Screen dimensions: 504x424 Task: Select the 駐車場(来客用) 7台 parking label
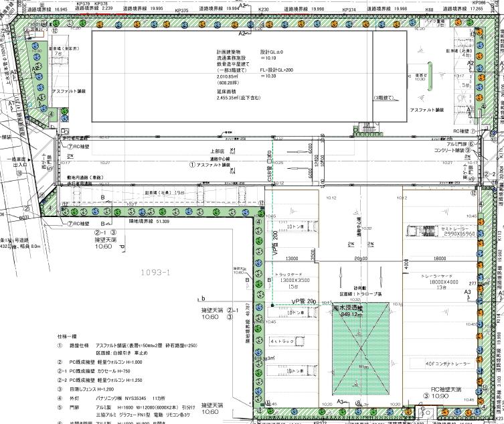click(x=64, y=51)
